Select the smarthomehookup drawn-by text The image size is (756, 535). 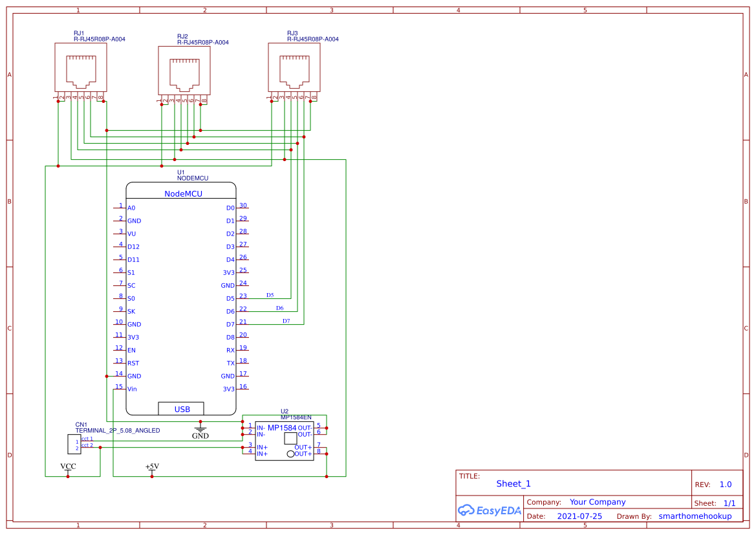(695, 516)
